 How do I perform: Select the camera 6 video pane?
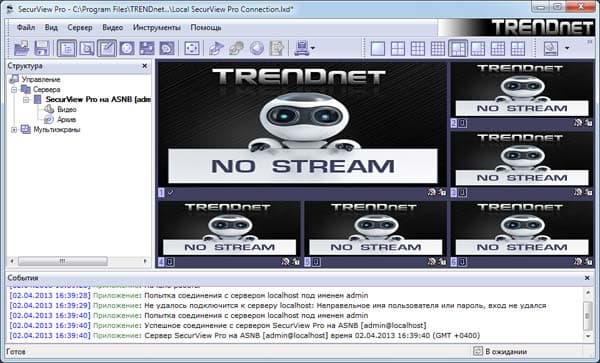(522, 229)
